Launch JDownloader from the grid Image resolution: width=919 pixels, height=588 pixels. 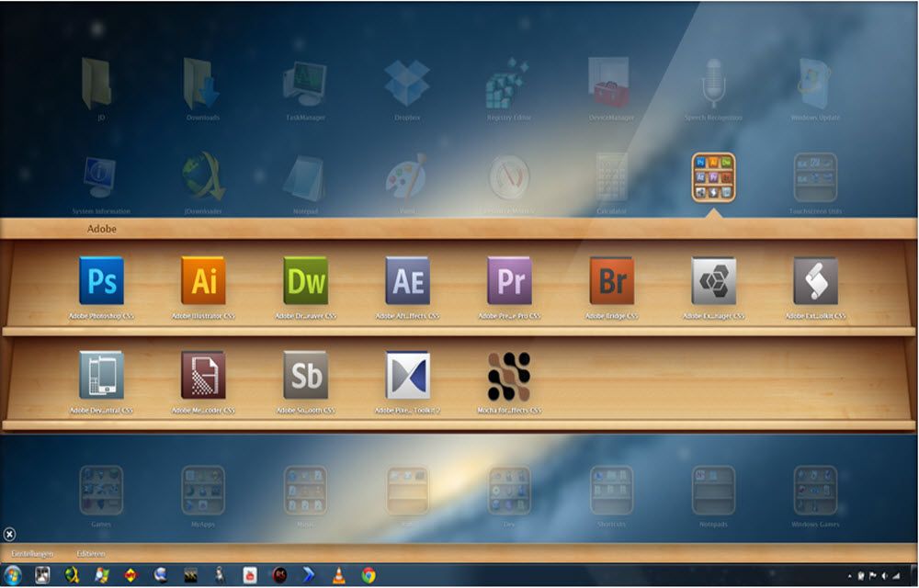[x=203, y=175]
